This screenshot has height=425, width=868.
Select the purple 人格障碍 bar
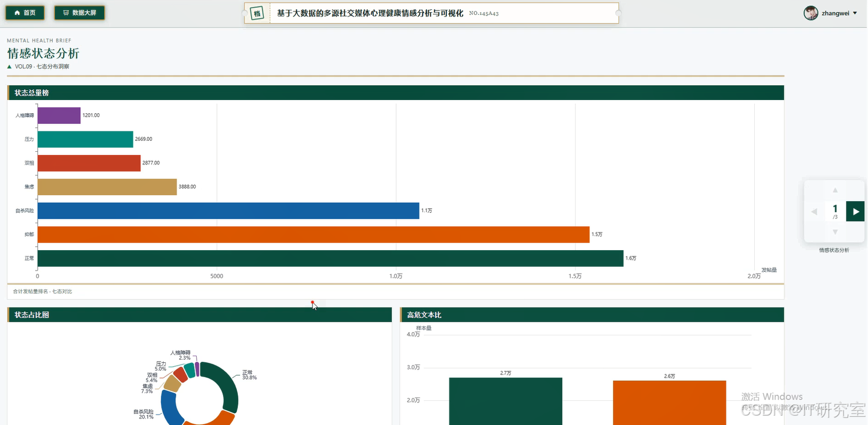coord(59,115)
